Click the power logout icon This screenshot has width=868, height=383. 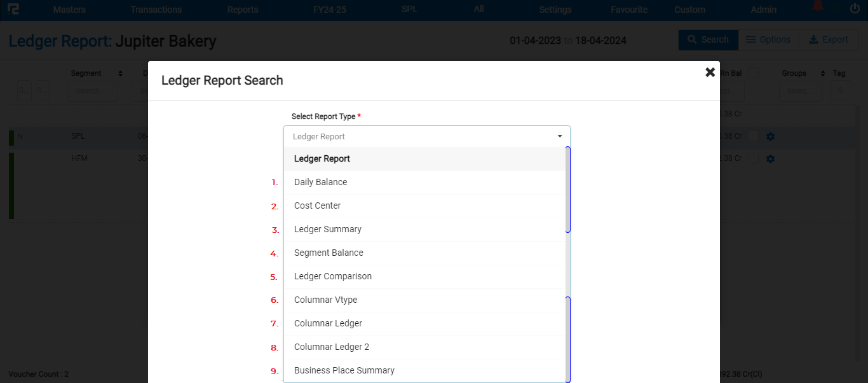[x=854, y=9]
